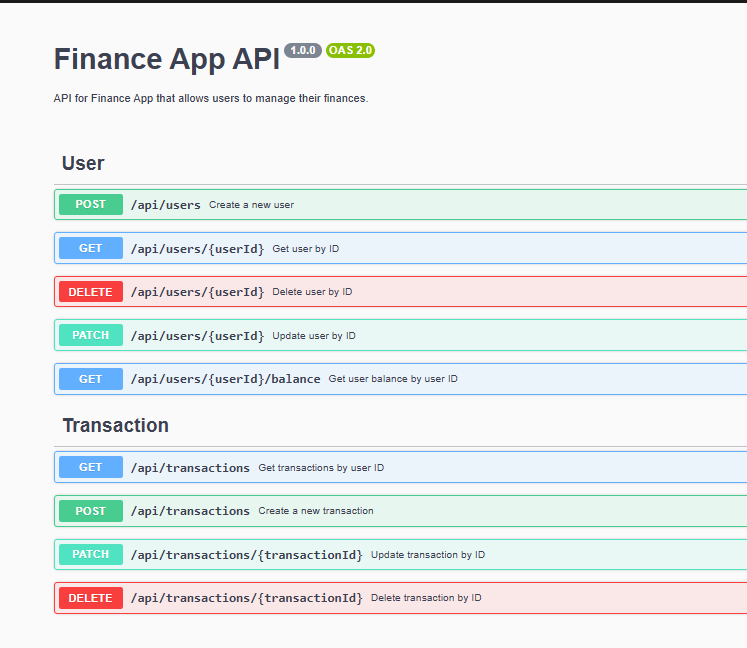The width and height of the screenshot is (747, 648).
Task: Click the OAS 2.0 badge
Action: [x=350, y=50]
